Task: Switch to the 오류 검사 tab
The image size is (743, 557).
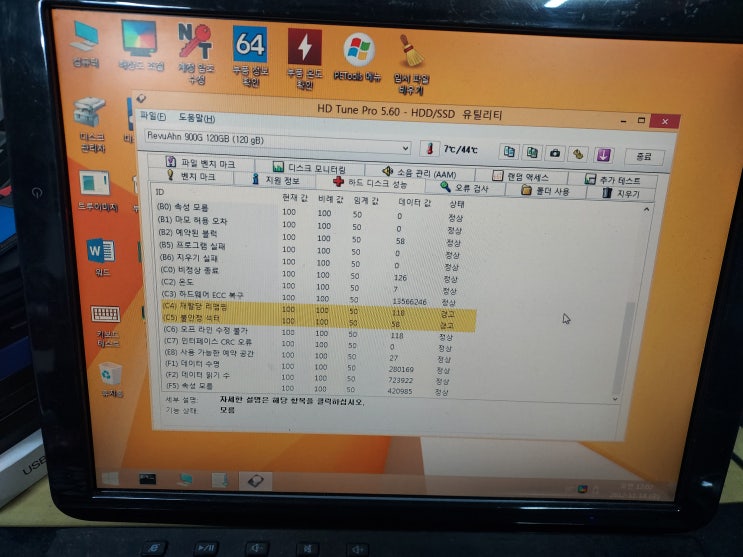Action: pyautogui.click(x=465, y=188)
